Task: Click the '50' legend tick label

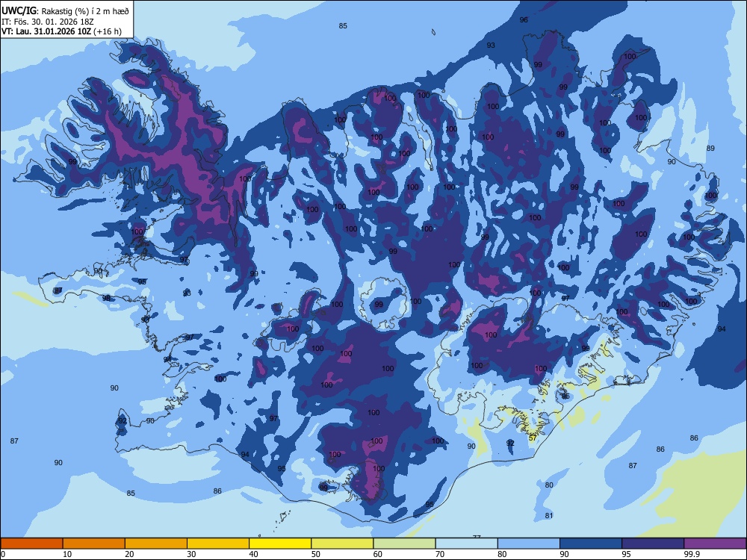Action: tap(315, 554)
